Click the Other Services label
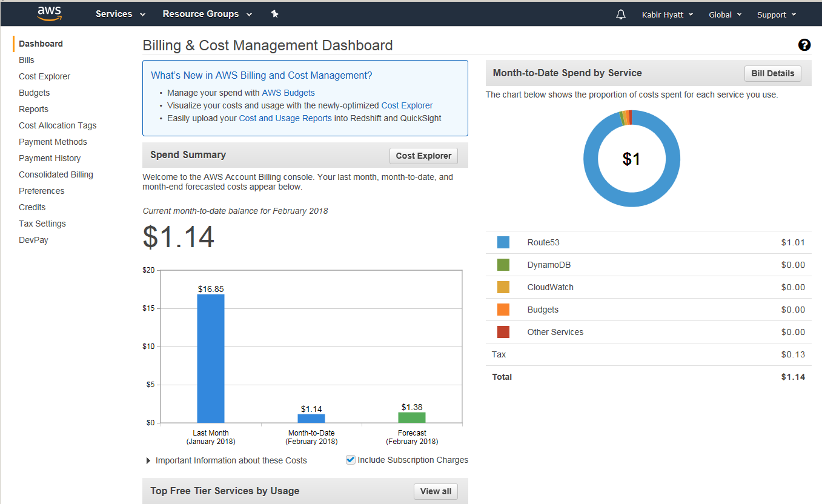Image resolution: width=822 pixels, height=504 pixels. pos(555,332)
